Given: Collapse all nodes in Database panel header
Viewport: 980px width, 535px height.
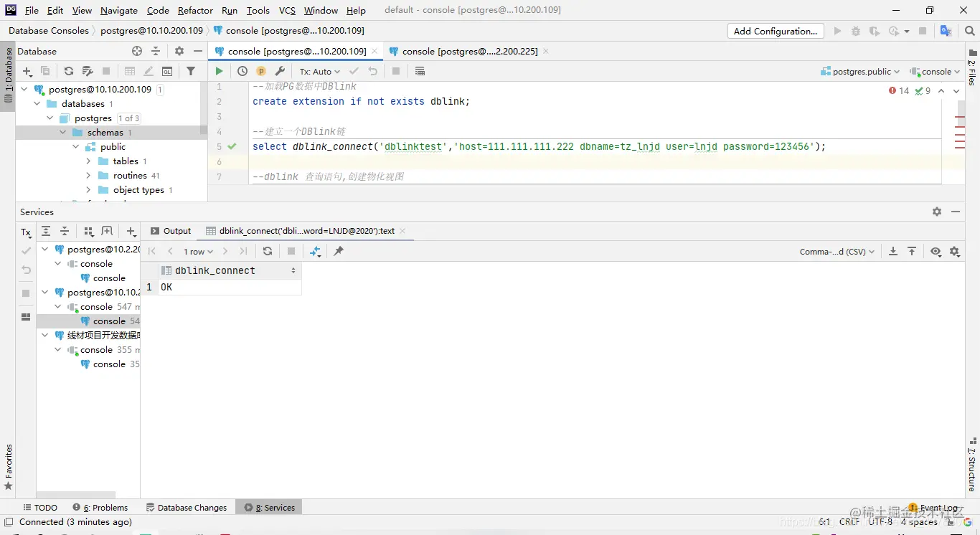Looking at the screenshot, I should coord(156,51).
